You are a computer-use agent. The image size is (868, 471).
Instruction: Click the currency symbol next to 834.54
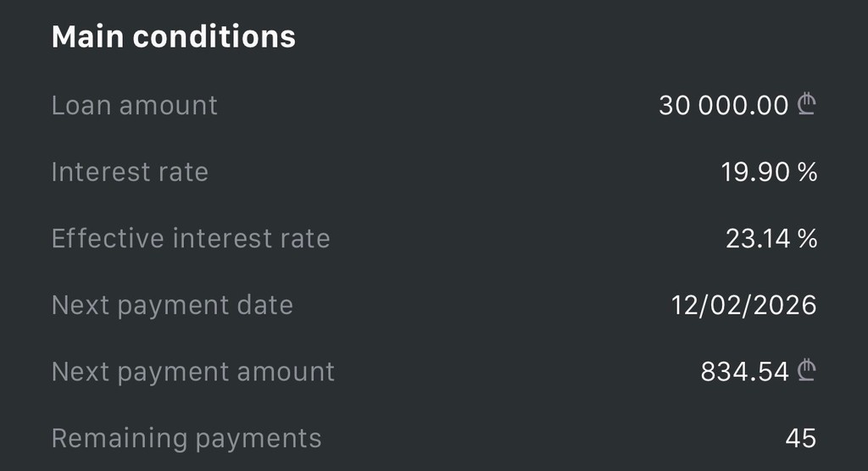pyautogui.click(x=806, y=371)
